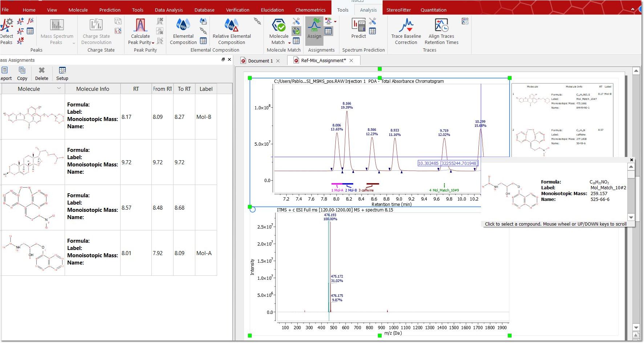Expand the Molecule column header chevron
Image resolution: width=644 pixels, height=343 pixels.
[59, 88]
